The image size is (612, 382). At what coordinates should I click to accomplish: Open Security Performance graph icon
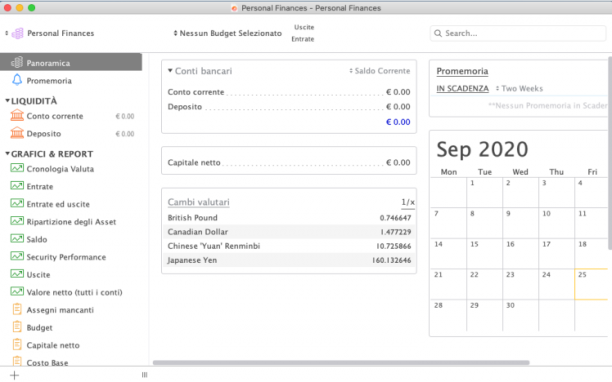(x=17, y=256)
